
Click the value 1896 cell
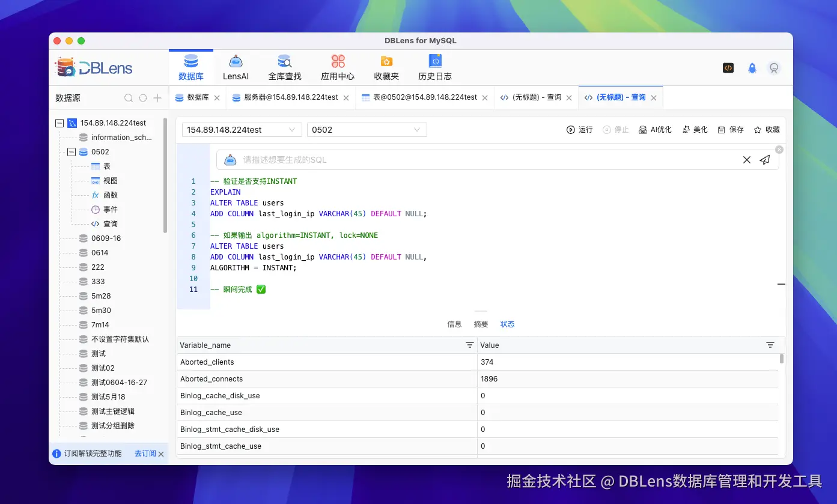(628, 379)
